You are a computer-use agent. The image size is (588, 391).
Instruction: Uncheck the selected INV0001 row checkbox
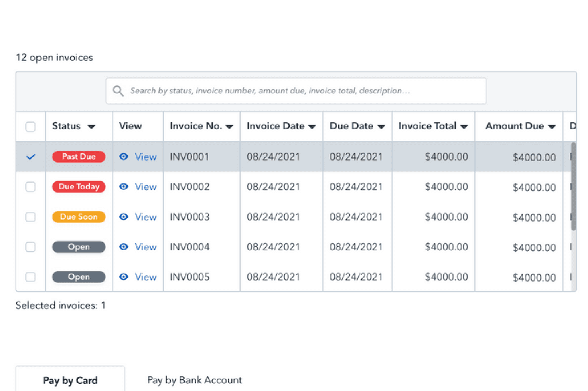pyautogui.click(x=30, y=157)
